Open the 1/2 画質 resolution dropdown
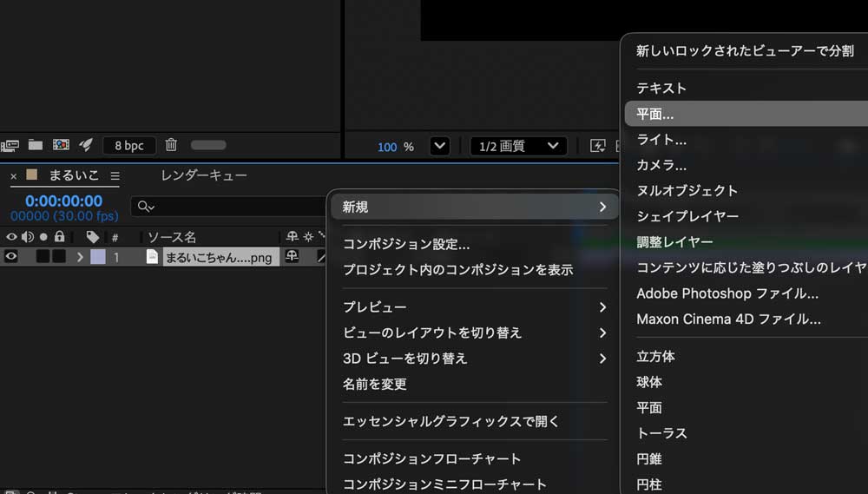 point(518,146)
